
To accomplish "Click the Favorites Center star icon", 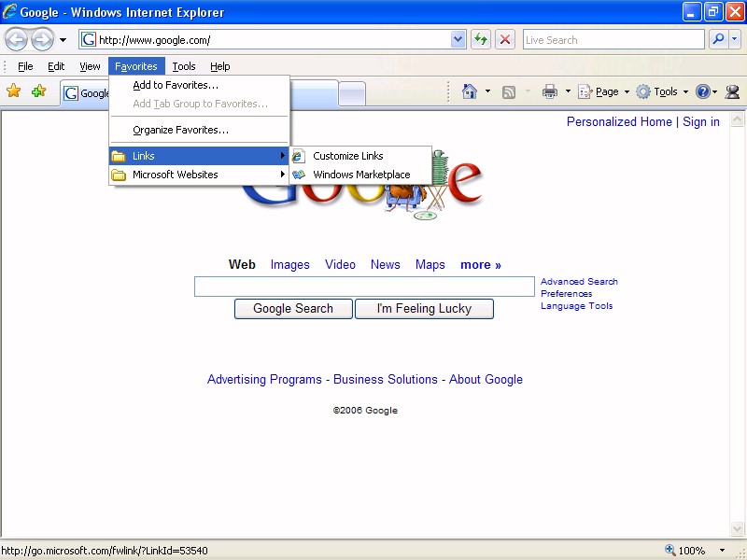I will [x=14, y=91].
